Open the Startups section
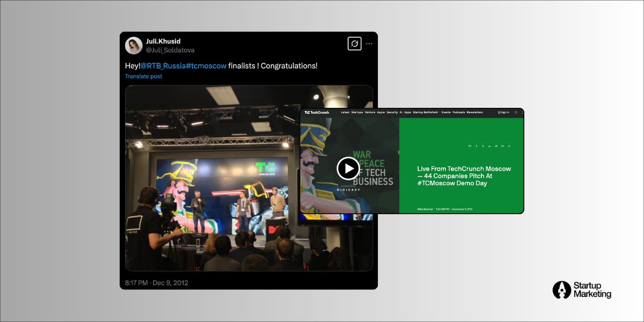The height and width of the screenshot is (322, 644). (357, 112)
